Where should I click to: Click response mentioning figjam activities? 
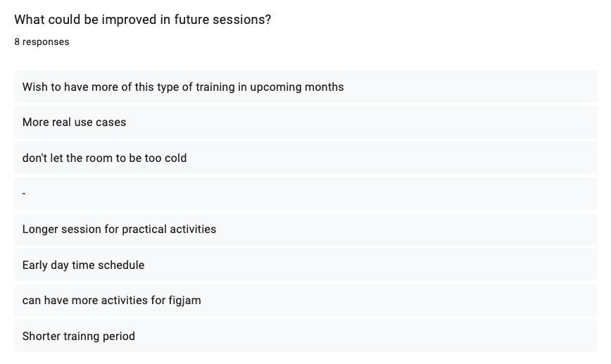coord(305,301)
